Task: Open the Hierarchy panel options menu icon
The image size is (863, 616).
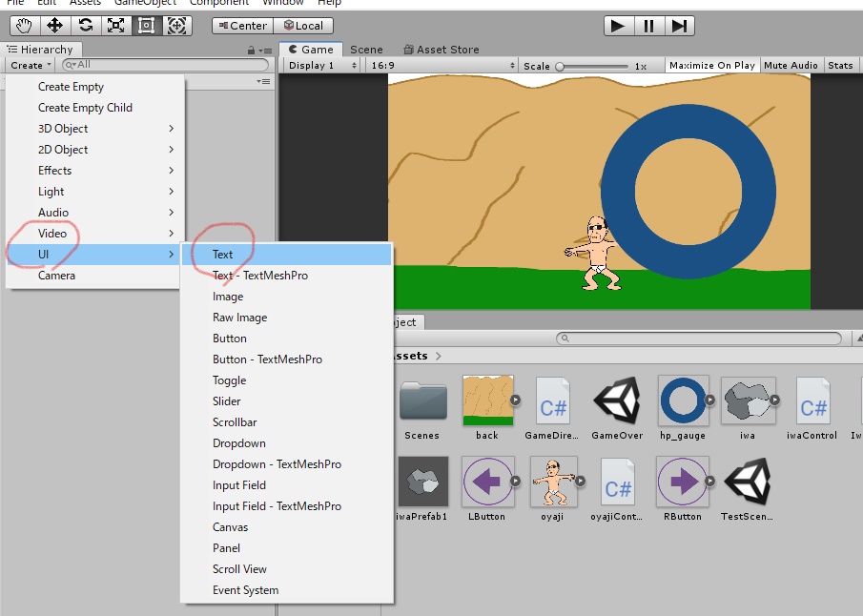Action: 266,51
